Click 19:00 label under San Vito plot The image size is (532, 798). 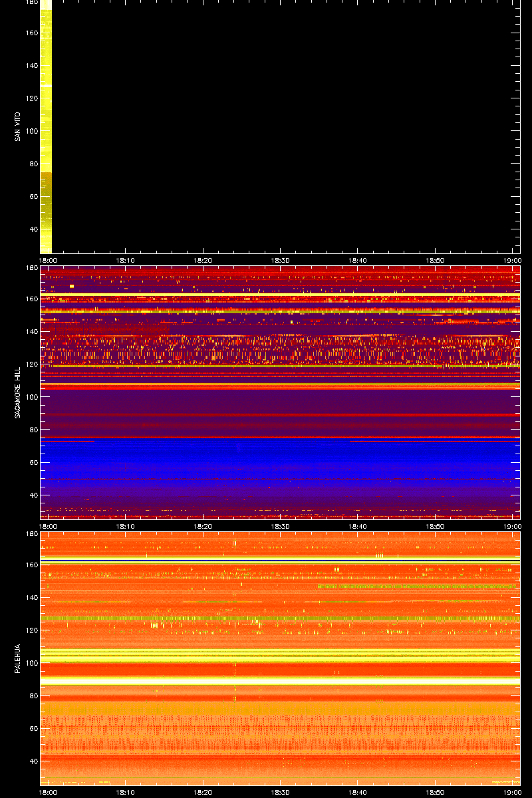click(x=511, y=261)
